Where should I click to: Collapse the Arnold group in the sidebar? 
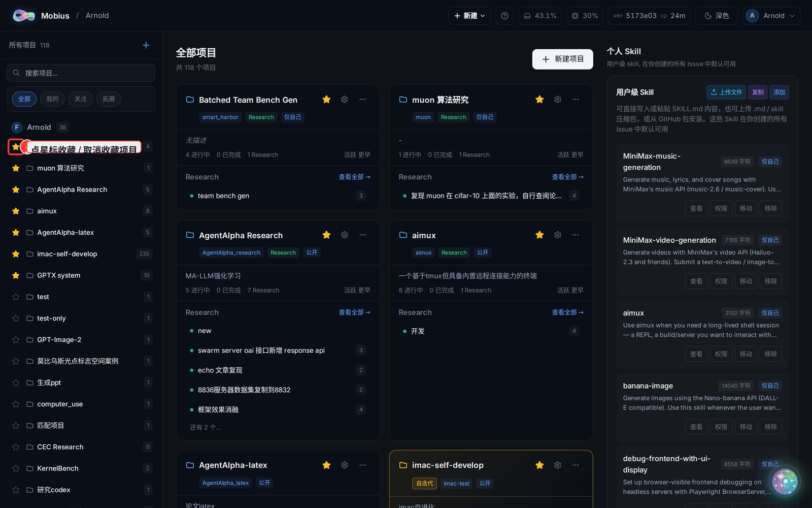[x=39, y=127]
